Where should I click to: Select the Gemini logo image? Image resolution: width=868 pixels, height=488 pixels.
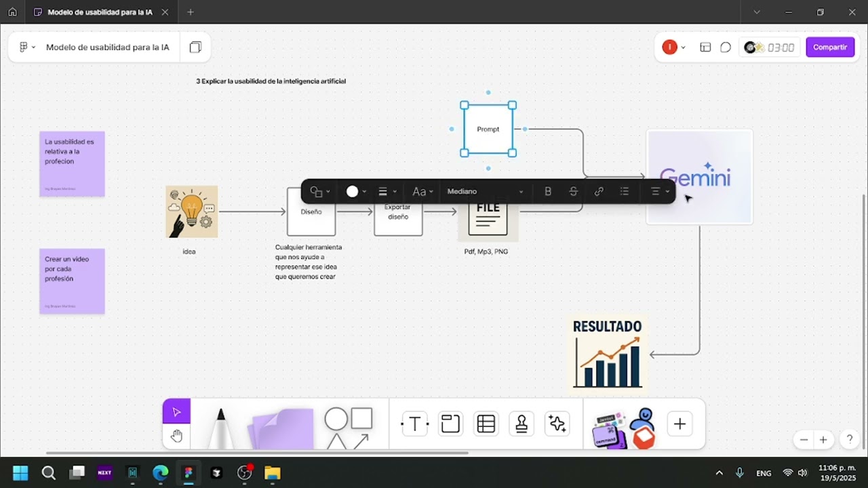(x=699, y=177)
